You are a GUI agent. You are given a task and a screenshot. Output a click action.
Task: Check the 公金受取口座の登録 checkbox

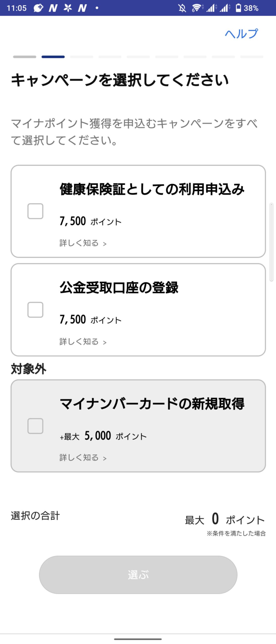pyautogui.click(x=35, y=310)
